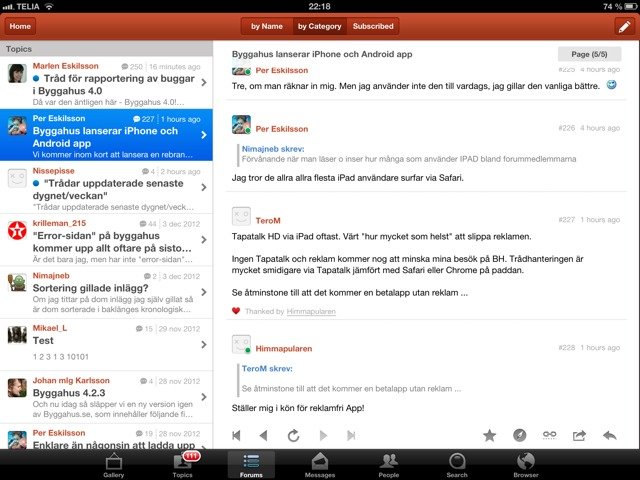This screenshot has width=640, height=480.
Task: Reply to thread with reply arrow
Action: pos(610,436)
